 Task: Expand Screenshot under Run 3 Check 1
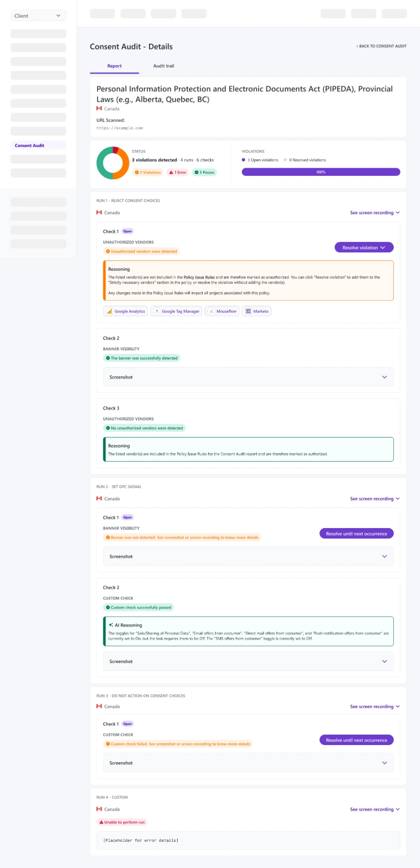point(248,763)
